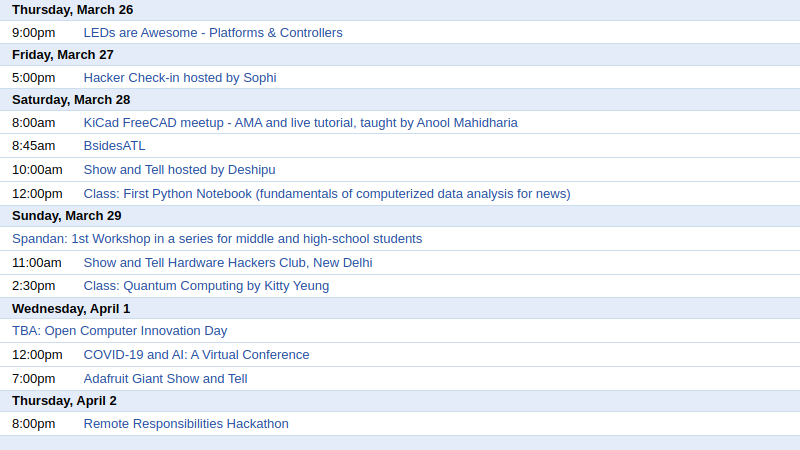800x450 pixels.
Task: Click the Thursday, April 2 date header
Action: 64,401
